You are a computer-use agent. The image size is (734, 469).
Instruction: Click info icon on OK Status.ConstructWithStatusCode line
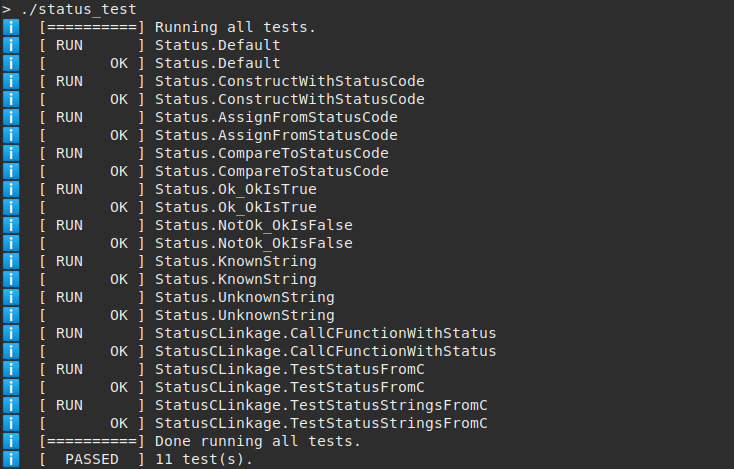[12, 99]
